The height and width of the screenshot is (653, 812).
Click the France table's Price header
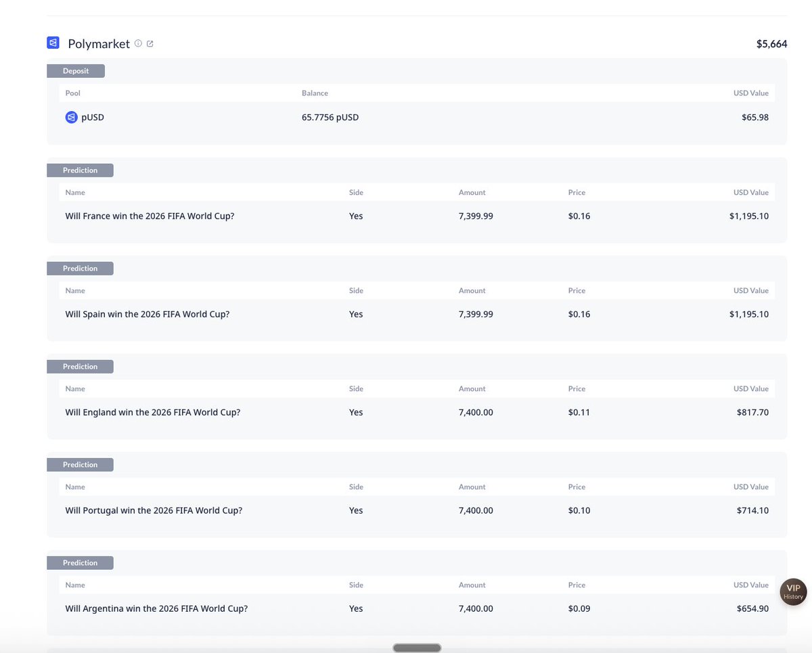577,192
